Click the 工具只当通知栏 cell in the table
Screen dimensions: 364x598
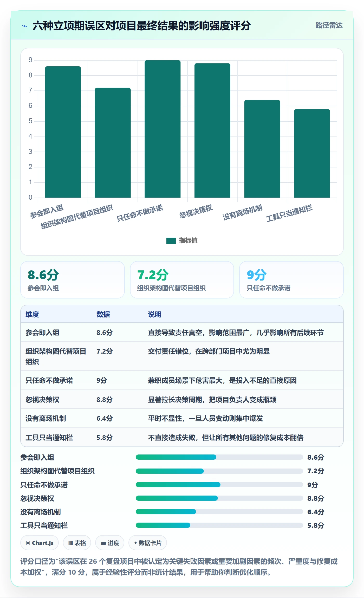(49, 438)
